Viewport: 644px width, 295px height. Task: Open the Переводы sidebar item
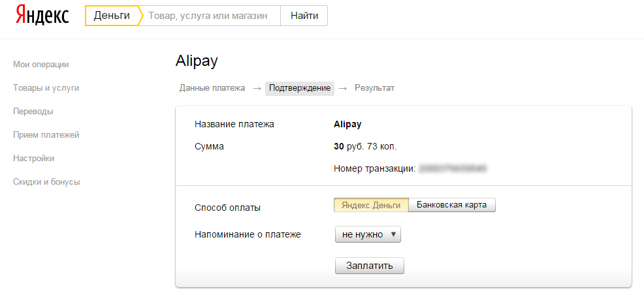pyautogui.click(x=33, y=111)
